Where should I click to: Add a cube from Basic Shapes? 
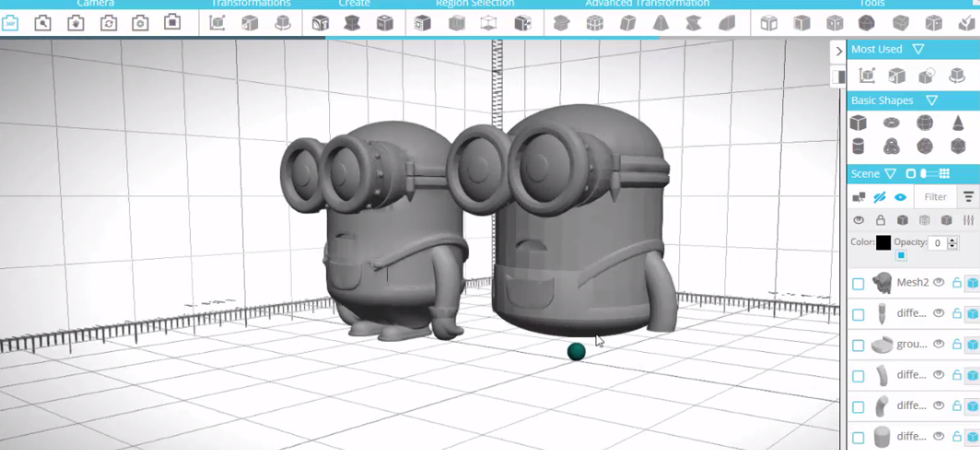[x=858, y=122]
